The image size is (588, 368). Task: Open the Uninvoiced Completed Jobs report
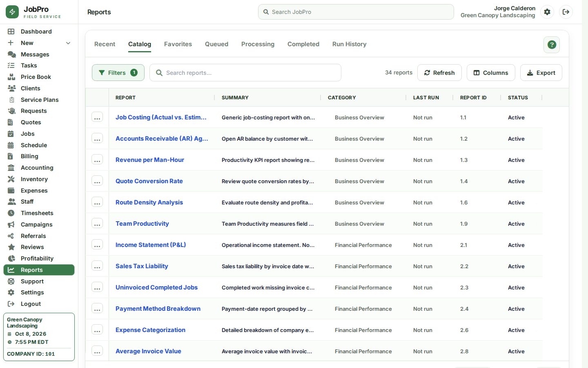pos(156,287)
